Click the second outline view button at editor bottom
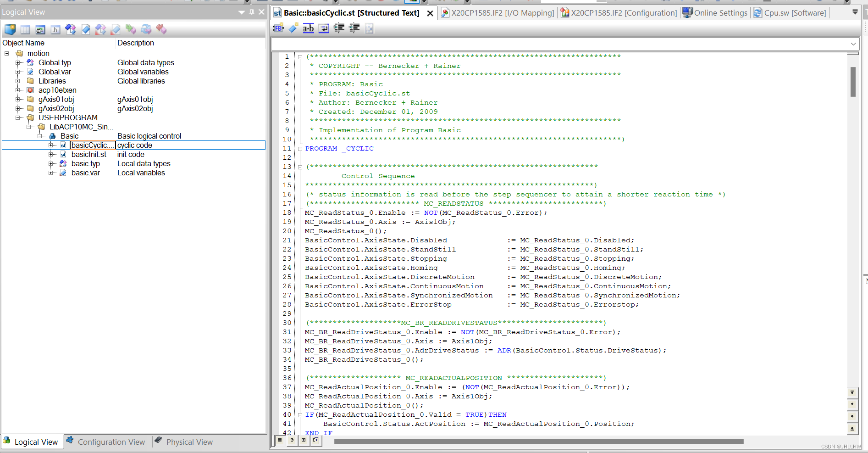 pyautogui.click(x=292, y=440)
